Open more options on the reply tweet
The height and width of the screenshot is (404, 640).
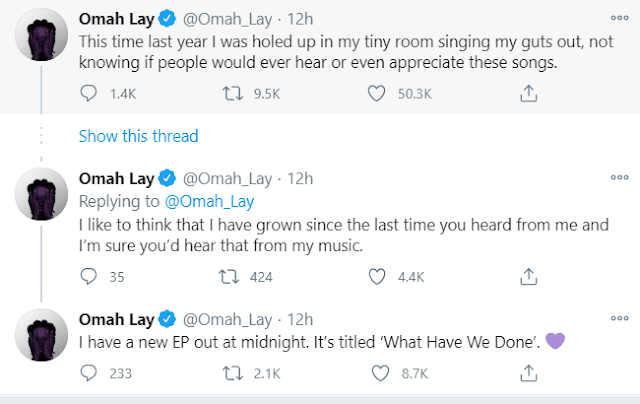point(618,179)
